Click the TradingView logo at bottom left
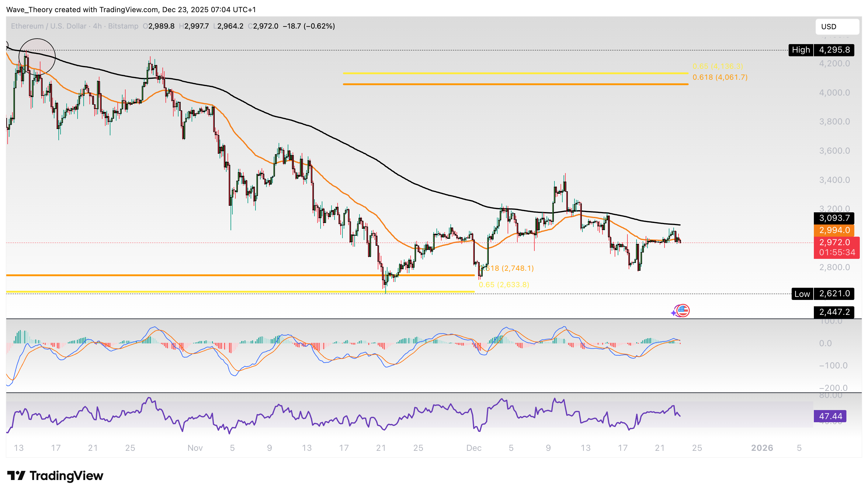The width and height of the screenshot is (868, 494). (55, 476)
